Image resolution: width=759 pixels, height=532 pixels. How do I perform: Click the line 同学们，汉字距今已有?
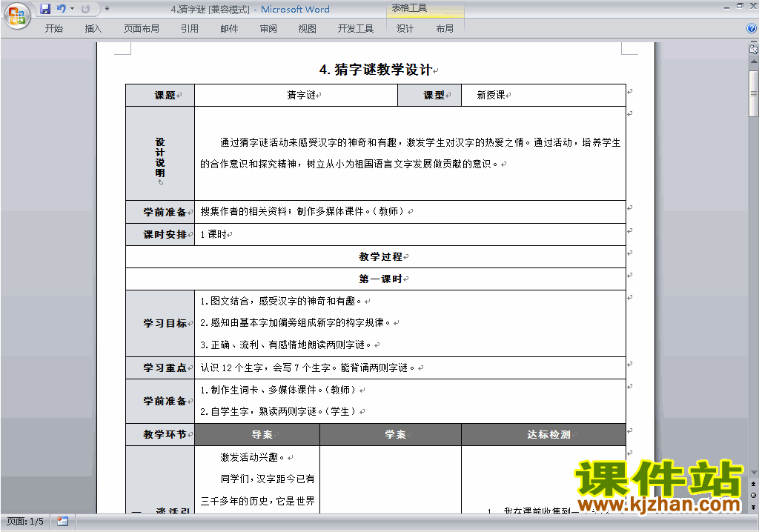tap(267, 479)
